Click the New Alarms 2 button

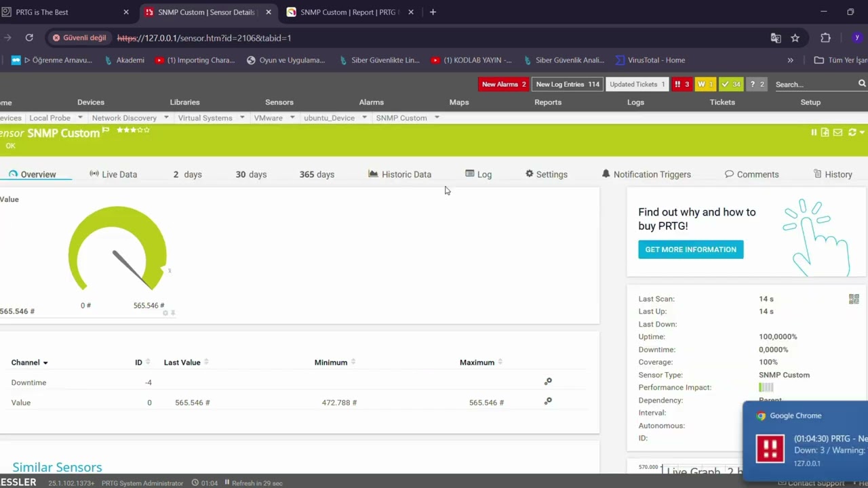pos(504,84)
